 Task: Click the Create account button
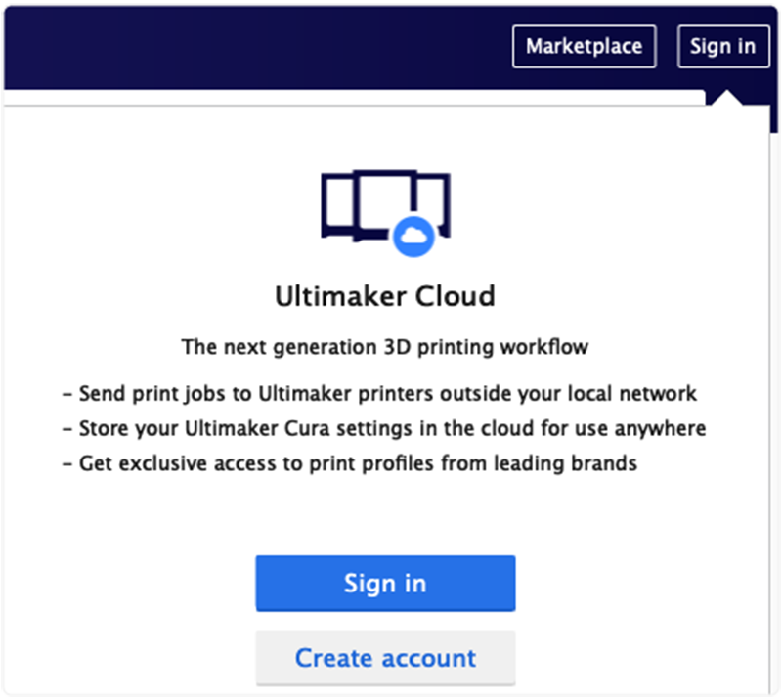coord(385,658)
